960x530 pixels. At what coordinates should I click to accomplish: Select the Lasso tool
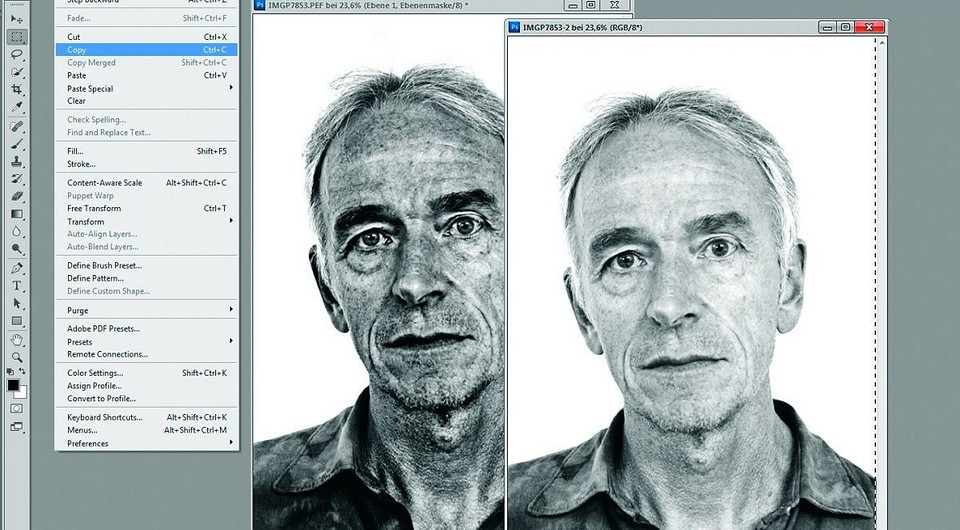pos(17,55)
